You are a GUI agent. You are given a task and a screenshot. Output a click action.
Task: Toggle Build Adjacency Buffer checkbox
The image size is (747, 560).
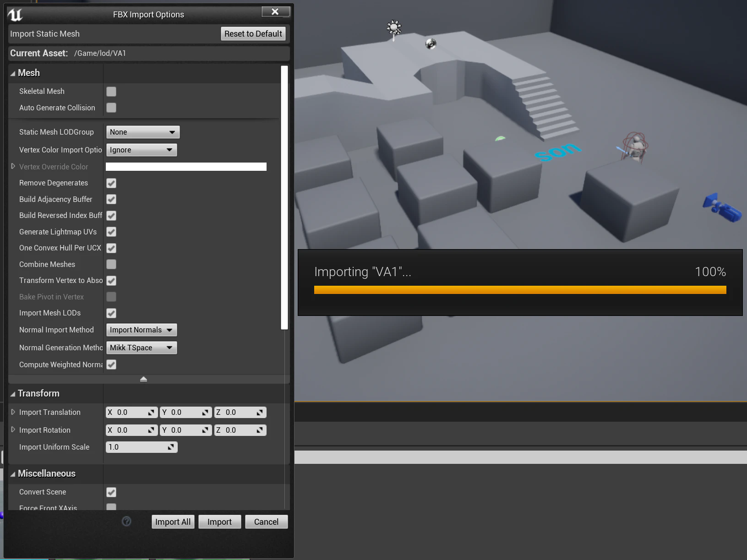click(111, 199)
